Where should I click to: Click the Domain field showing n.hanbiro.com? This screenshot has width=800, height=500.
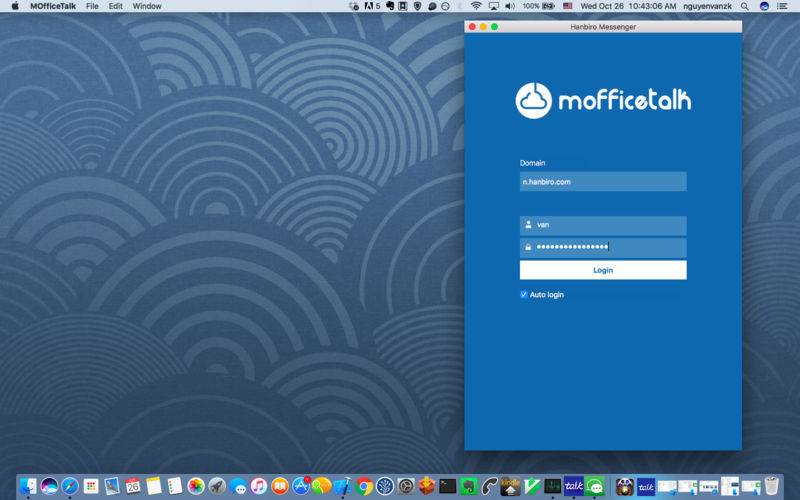point(603,182)
